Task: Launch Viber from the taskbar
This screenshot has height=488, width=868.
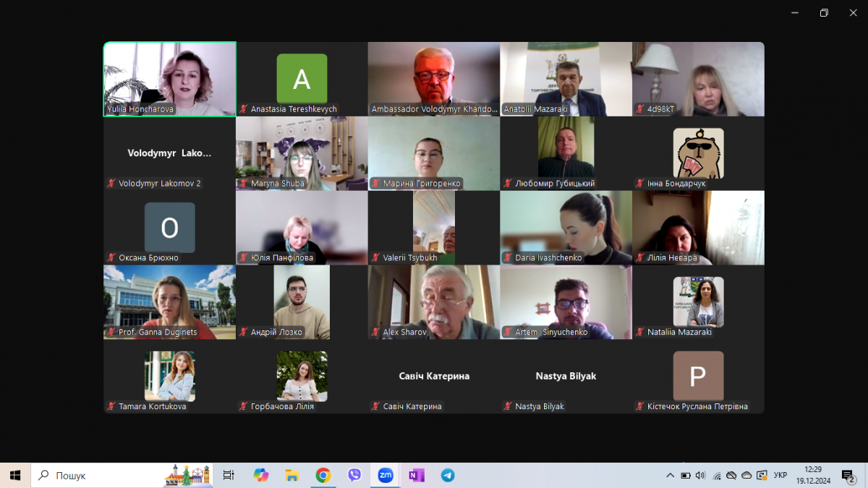Action: pos(354,475)
